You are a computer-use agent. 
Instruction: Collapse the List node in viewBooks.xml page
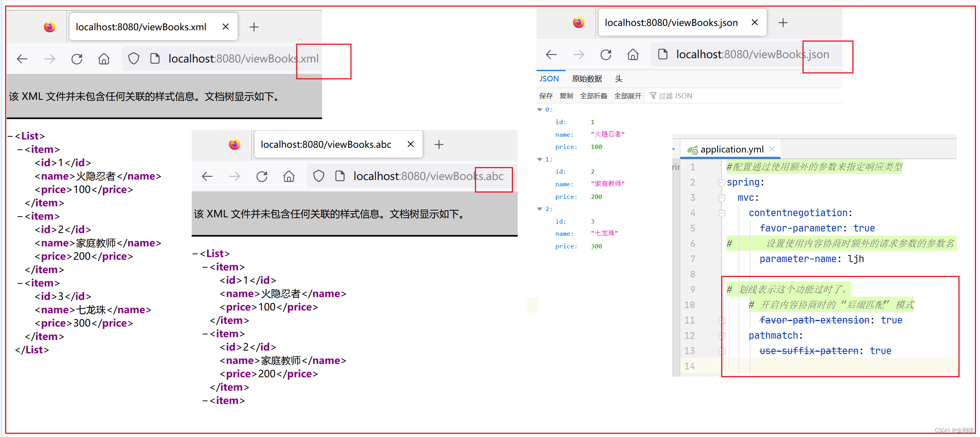[10, 136]
